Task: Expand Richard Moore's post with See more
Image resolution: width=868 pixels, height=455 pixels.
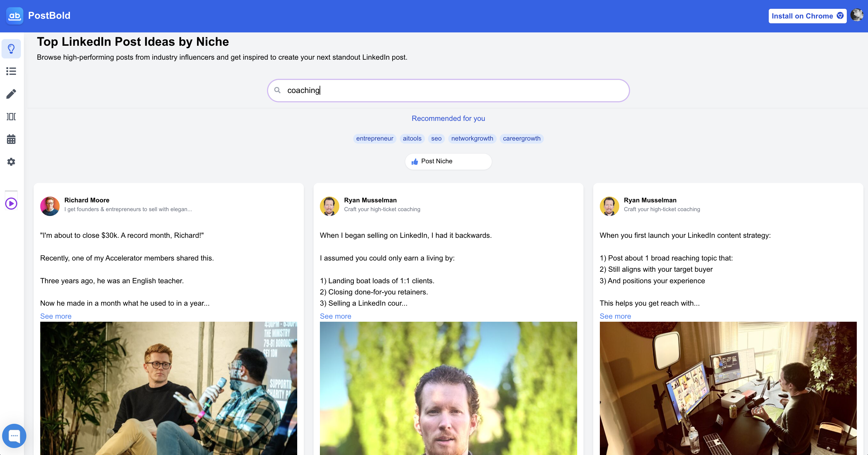Action: pyautogui.click(x=56, y=316)
